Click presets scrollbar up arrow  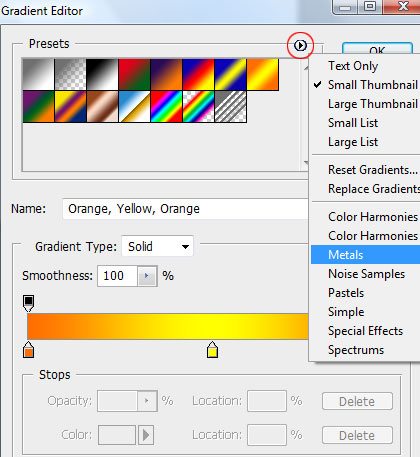coord(306,68)
